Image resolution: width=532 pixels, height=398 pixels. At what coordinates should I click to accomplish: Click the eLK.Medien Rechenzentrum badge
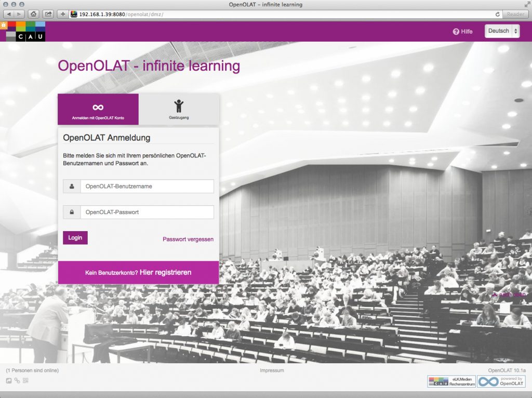(x=451, y=381)
